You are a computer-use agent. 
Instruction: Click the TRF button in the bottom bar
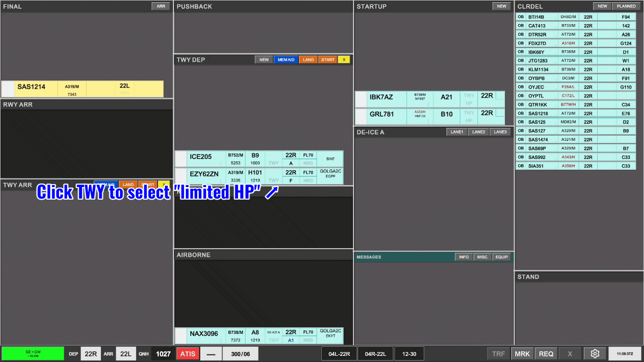[x=499, y=353]
